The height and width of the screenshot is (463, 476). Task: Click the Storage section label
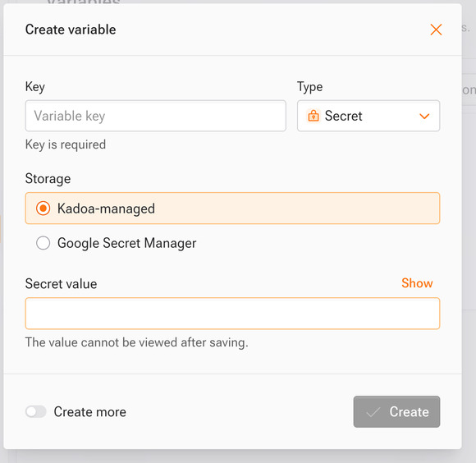click(48, 178)
